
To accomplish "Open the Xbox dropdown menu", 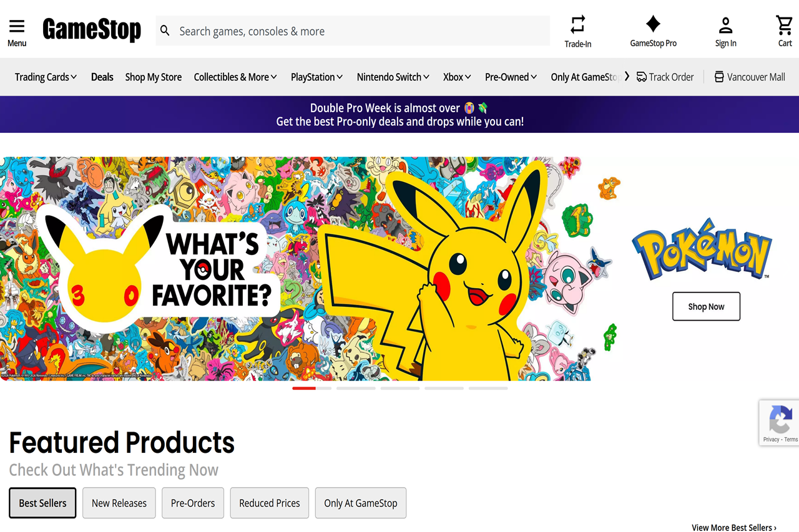I will (456, 77).
